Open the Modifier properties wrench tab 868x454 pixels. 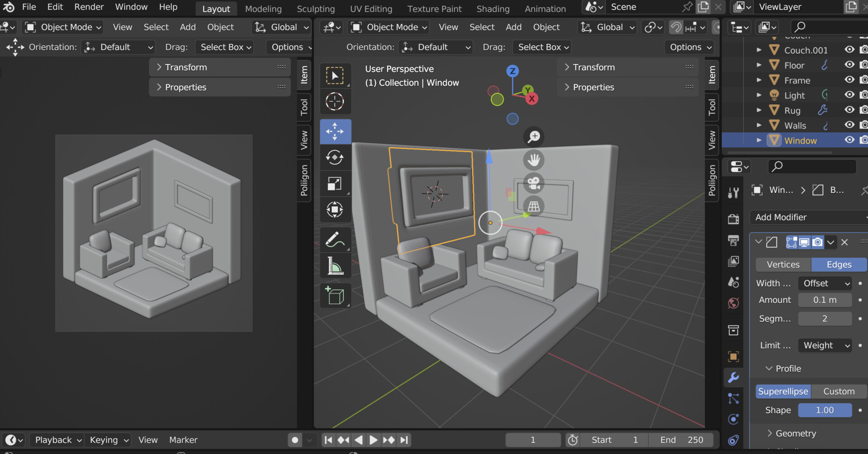(734, 377)
